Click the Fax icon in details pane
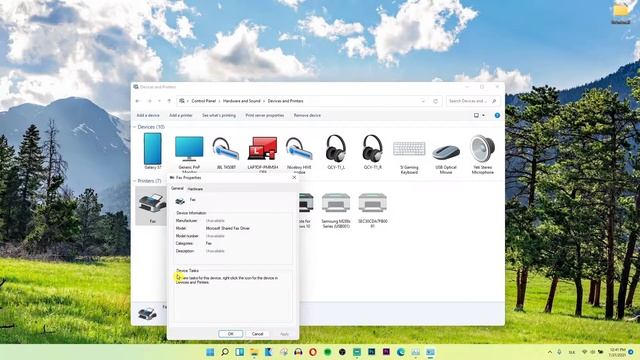 [147, 313]
